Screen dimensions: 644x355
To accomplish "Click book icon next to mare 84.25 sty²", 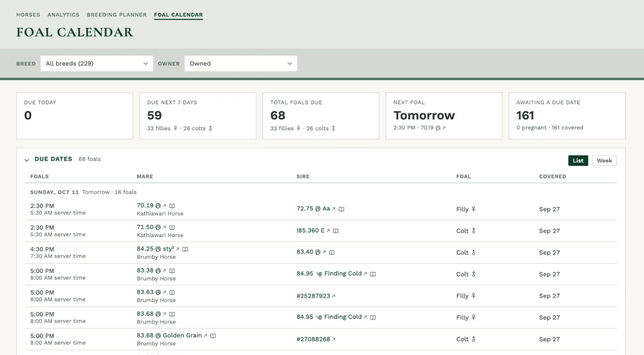I will (x=185, y=249).
